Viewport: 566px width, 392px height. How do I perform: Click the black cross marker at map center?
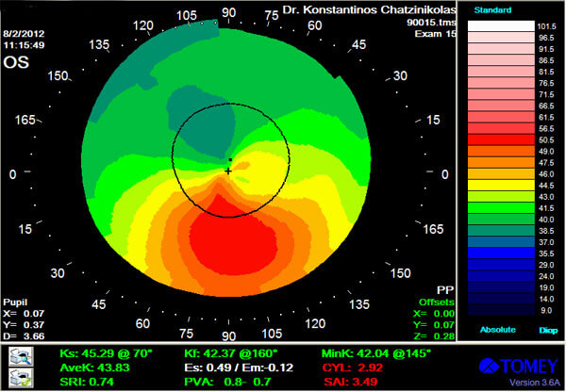click(228, 171)
